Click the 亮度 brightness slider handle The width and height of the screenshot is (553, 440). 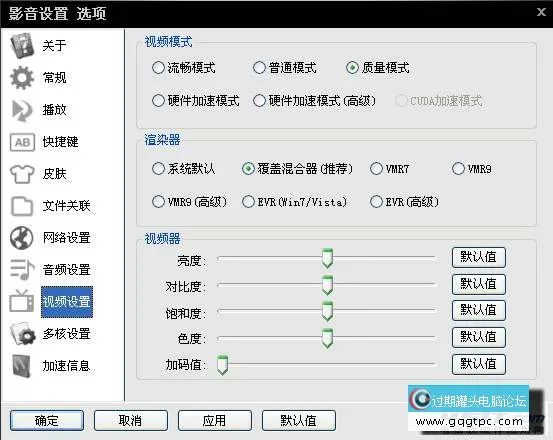[327, 258]
